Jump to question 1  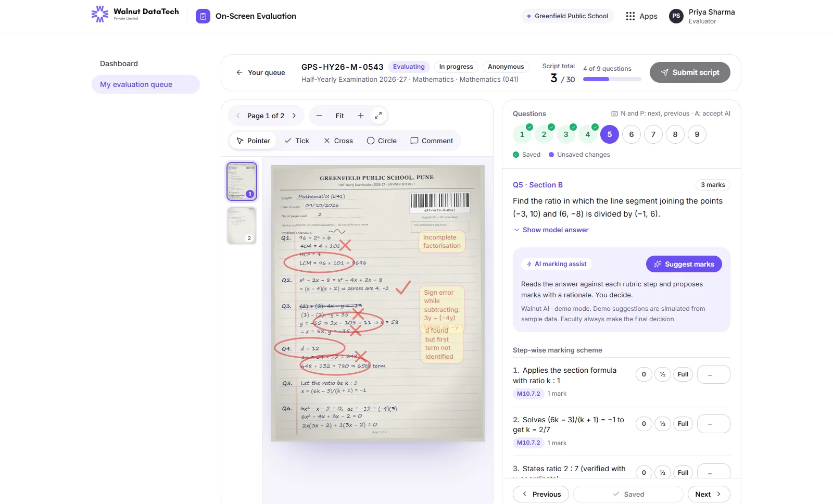point(522,134)
